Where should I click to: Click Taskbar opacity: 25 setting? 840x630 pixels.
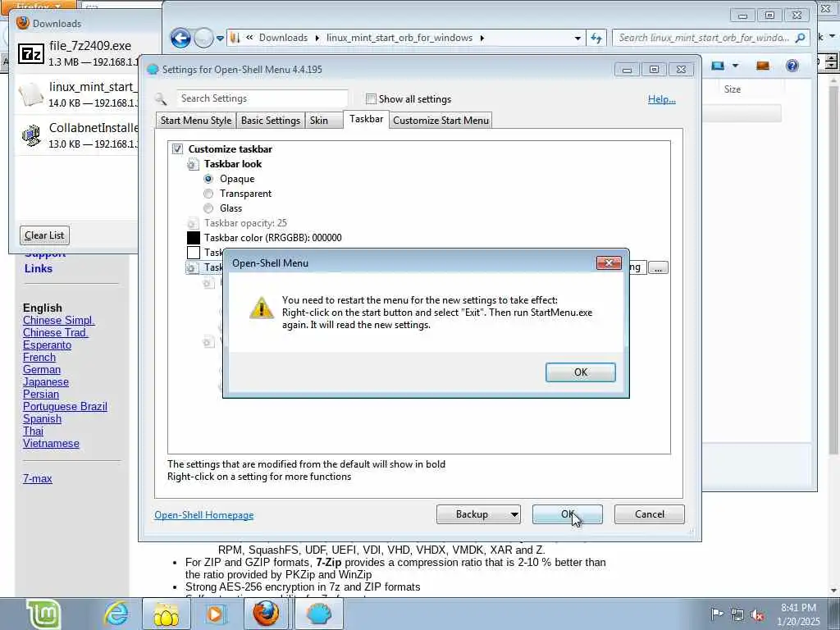pos(245,223)
